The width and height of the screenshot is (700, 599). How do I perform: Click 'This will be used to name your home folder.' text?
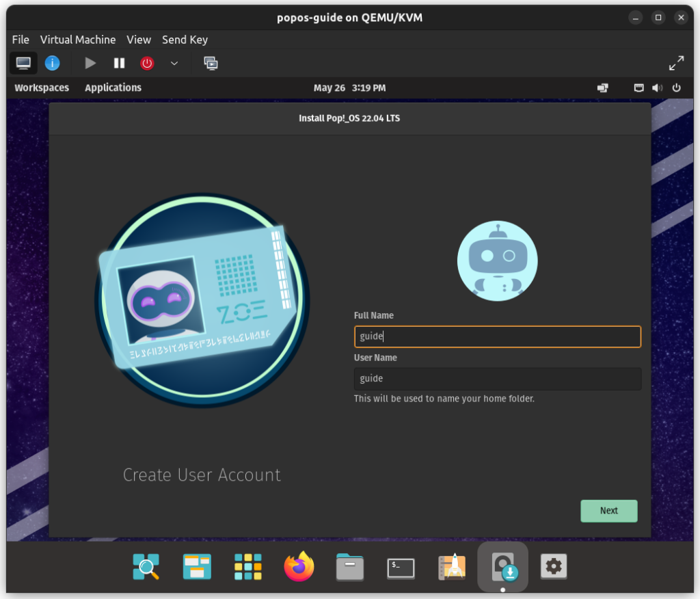click(x=444, y=399)
